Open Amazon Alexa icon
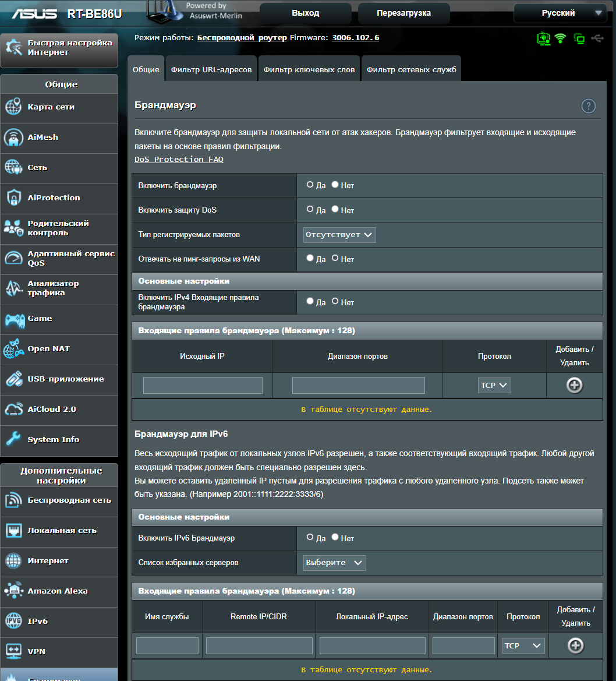The height and width of the screenshot is (681, 616). pyautogui.click(x=13, y=591)
